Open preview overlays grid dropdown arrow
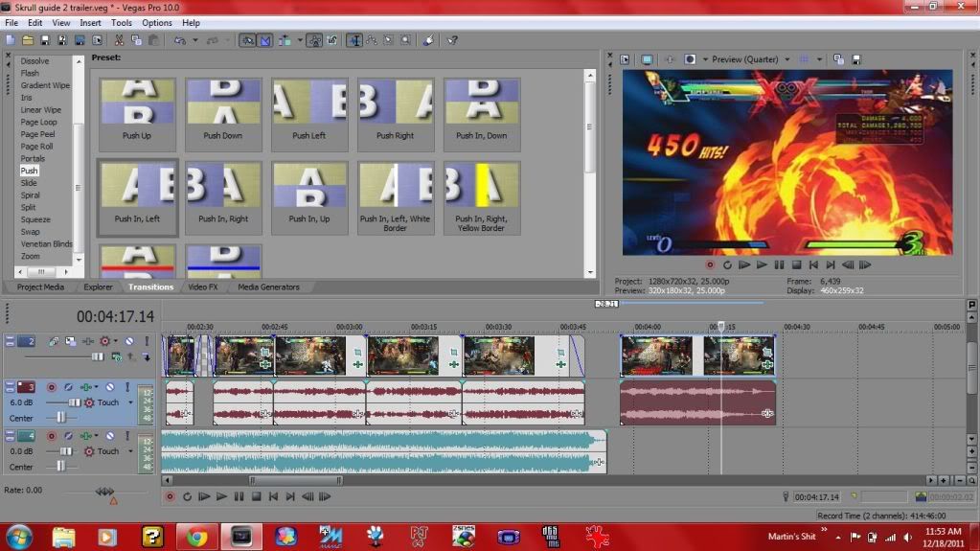This screenshot has width=980, height=551. 819,59
